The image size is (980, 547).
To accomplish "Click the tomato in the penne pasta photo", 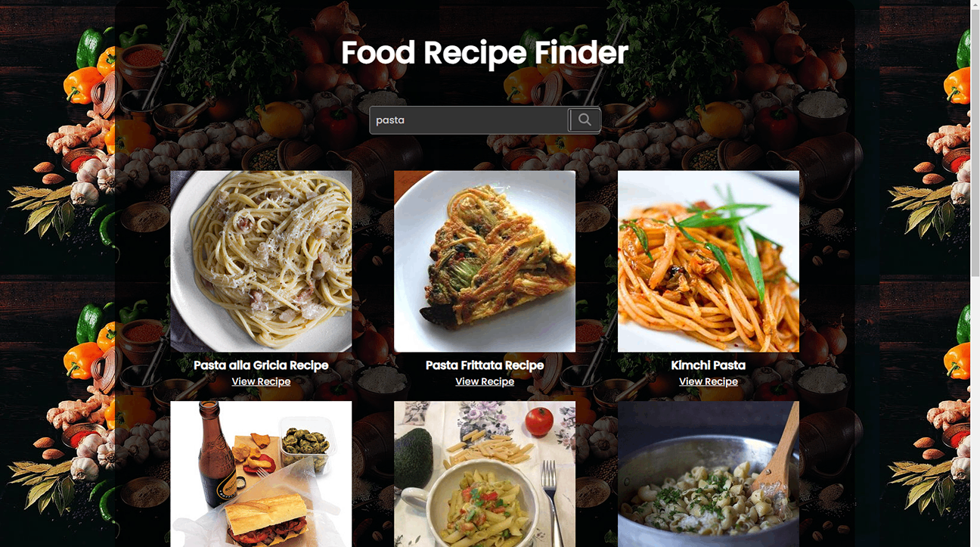I will coord(539,421).
